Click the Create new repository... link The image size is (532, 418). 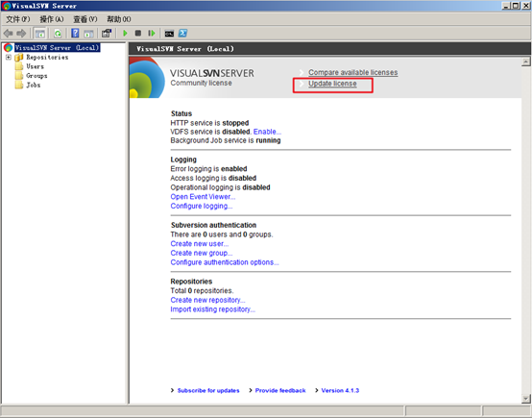coord(207,300)
